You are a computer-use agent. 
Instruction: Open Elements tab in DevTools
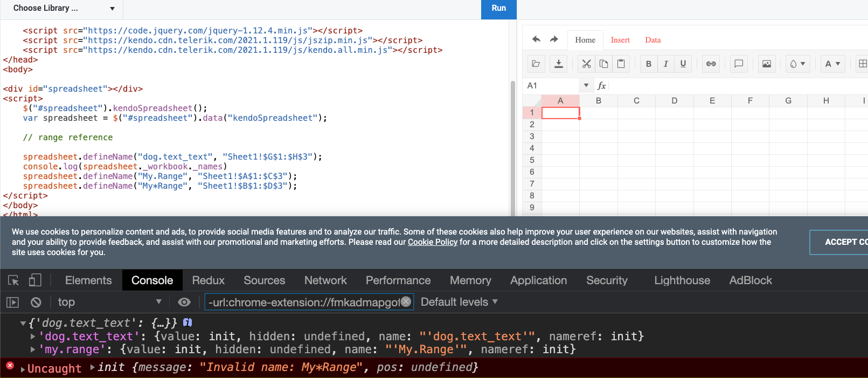(88, 280)
